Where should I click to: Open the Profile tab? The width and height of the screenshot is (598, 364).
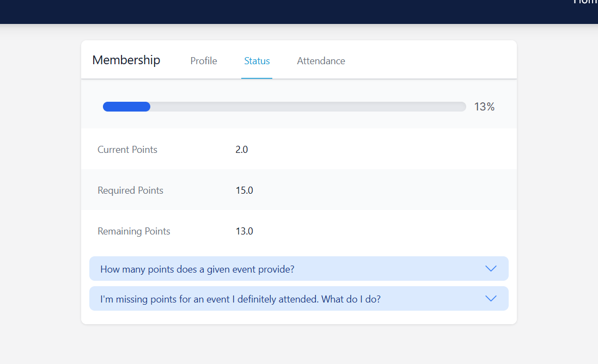tap(204, 61)
